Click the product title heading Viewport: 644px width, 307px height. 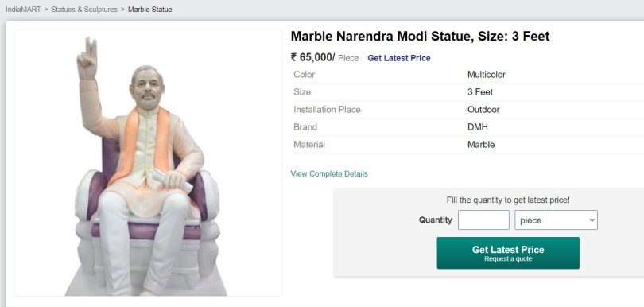tap(420, 36)
